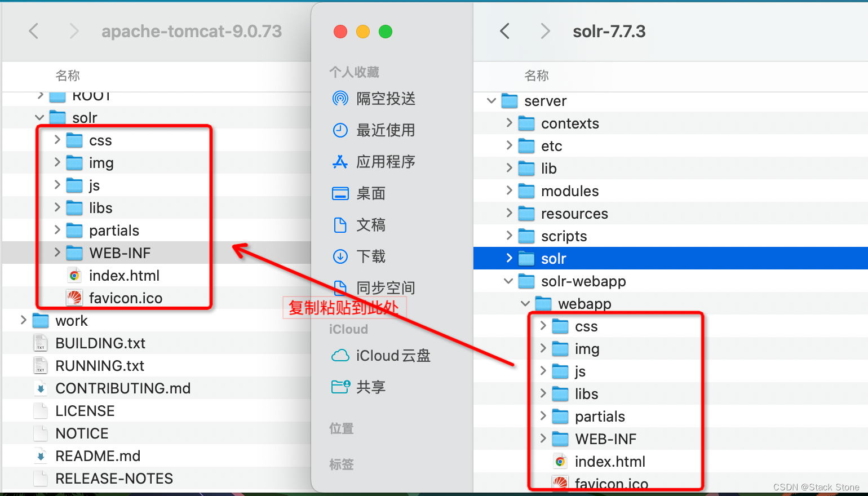Select lib folder row in solr-7.7.3
Image resolution: width=868 pixels, height=496 pixels.
pyautogui.click(x=671, y=169)
